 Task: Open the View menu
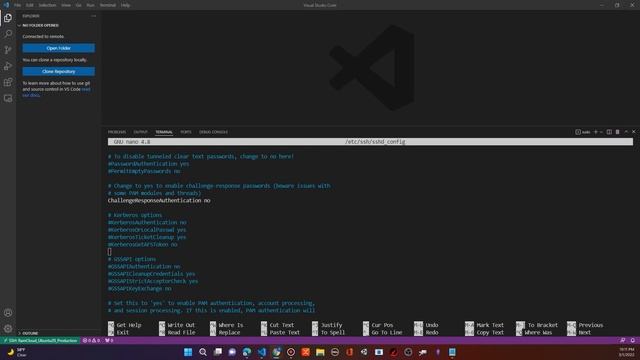[x=66, y=5]
